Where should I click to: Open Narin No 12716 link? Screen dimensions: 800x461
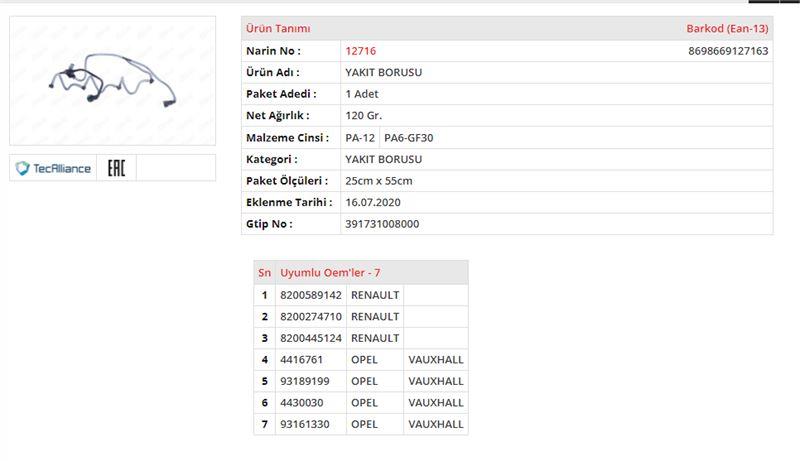pos(360,51)
